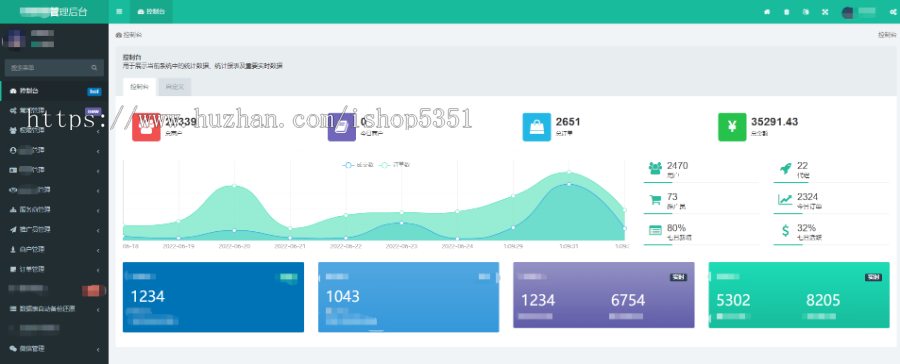The width and height of the screenshot is (900, 364).
Task: Click the shopping cart icon beside 73
Action: click(655, 200)
